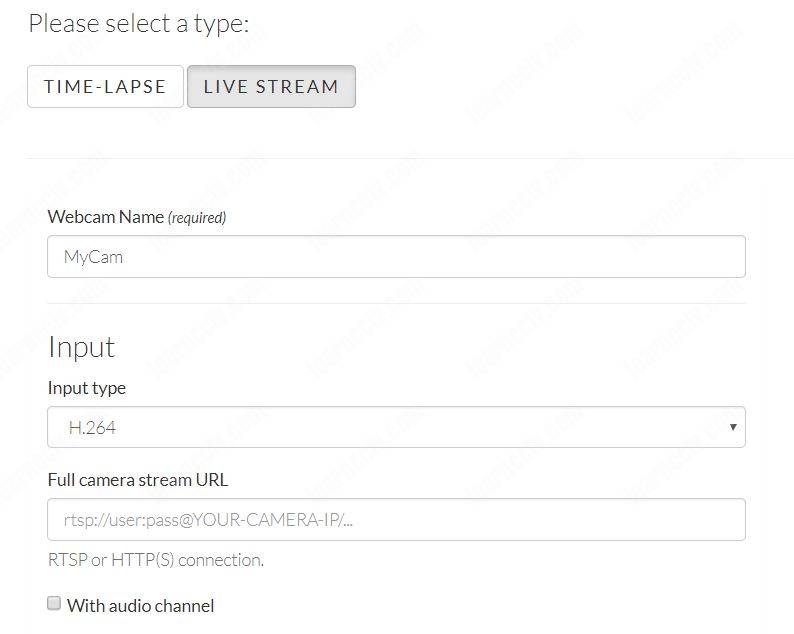Click the "Input type" label
Image resolution: width=794 pixels, height=634 pixels.
(87, 388)
